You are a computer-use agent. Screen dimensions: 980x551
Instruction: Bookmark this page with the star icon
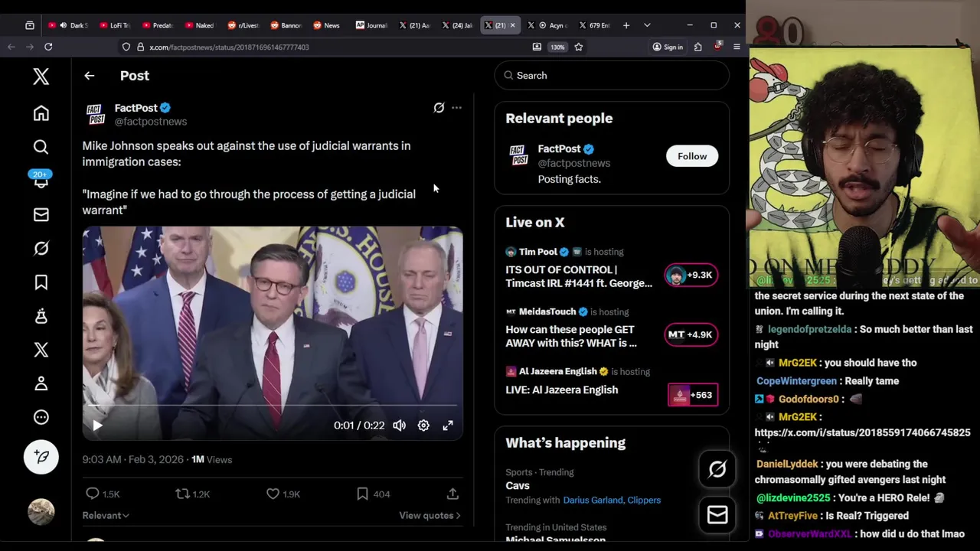click(x=579, y=47)
